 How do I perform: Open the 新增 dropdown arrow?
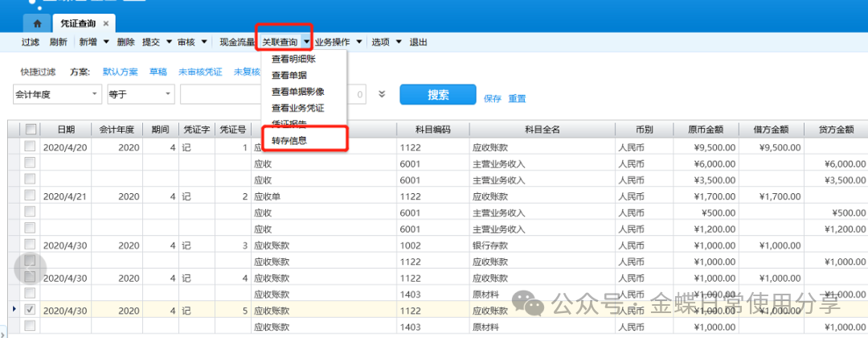[106, 42]
